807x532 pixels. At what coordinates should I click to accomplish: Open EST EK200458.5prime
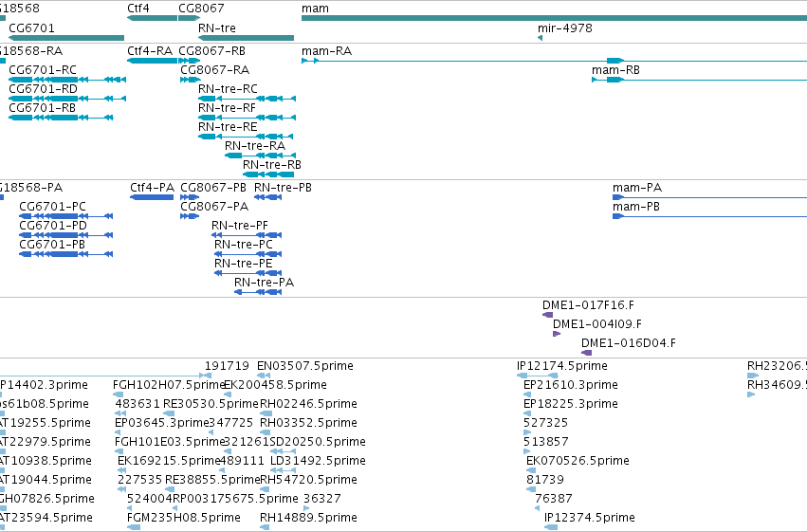pos(275,385)
